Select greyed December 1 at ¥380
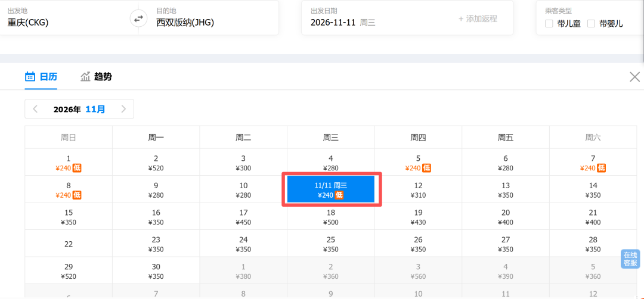644x299 pixels. 243,270
